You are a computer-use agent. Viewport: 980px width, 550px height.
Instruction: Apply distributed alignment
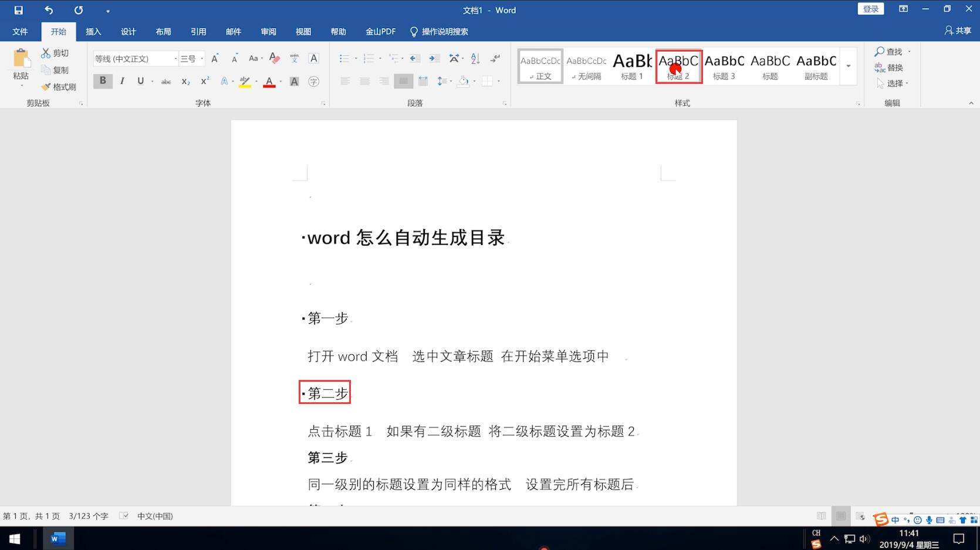423,82
